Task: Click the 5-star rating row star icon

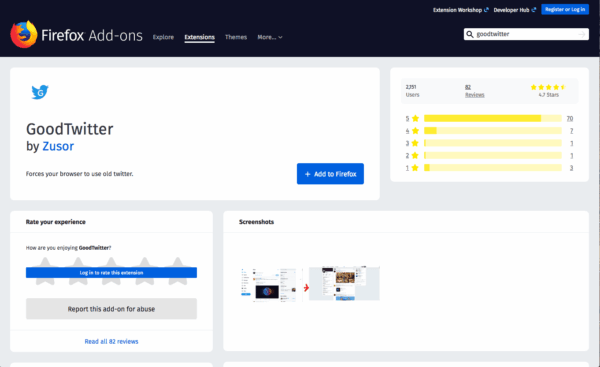Action: click(x=416, y=119)
